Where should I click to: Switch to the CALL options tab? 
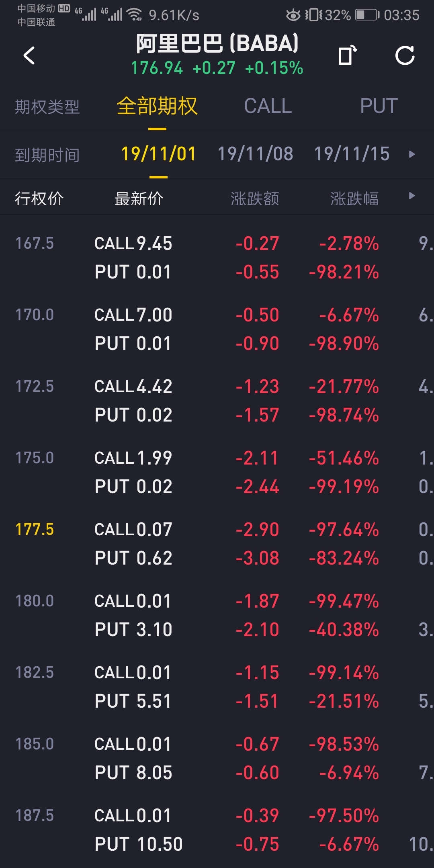[268, 106]
